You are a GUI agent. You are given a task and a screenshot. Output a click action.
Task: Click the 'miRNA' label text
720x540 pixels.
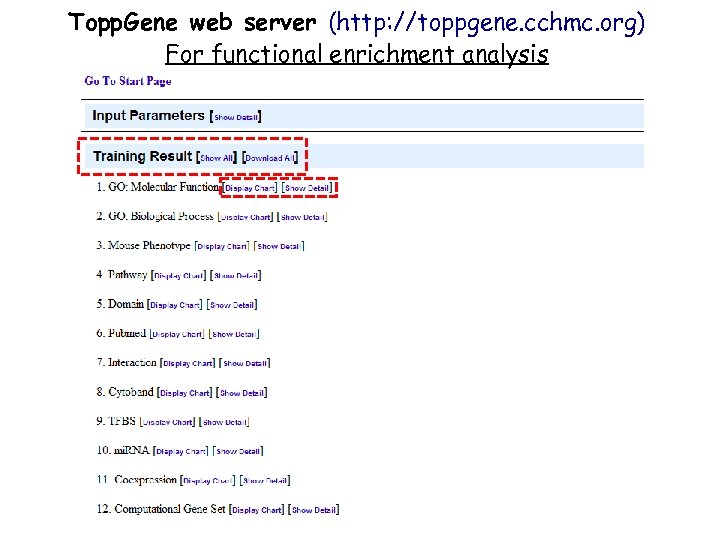pyautogui.click(x=132, y=450)
